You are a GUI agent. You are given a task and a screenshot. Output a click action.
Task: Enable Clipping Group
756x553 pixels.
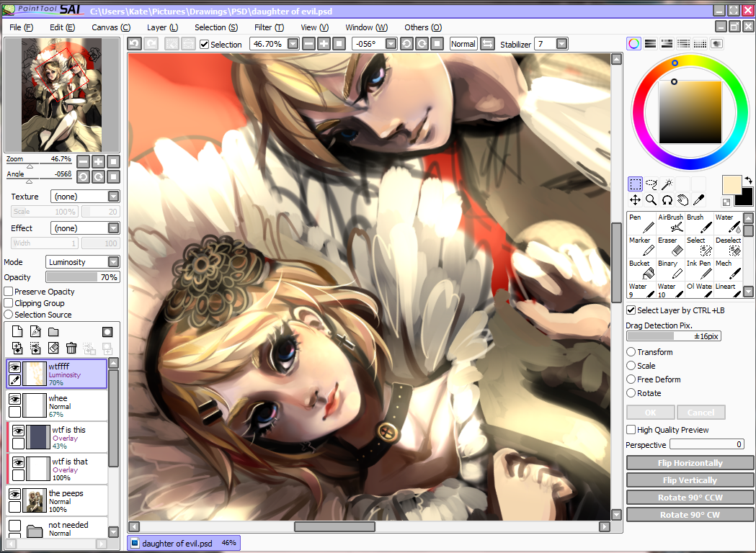[x=8, y=303]
